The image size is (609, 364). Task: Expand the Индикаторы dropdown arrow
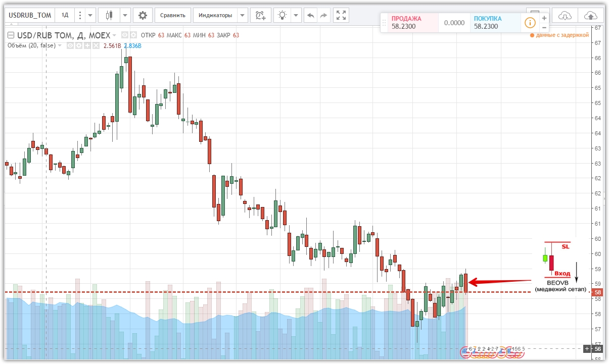[243, 15]
